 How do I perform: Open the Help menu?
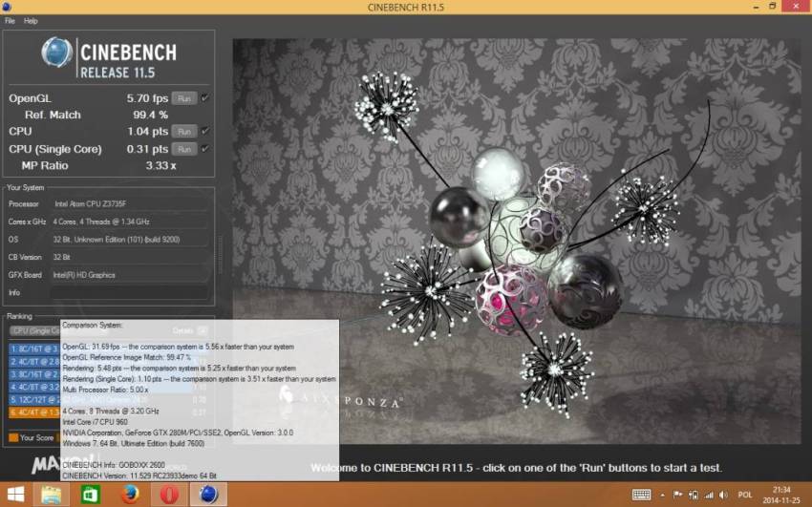[x=31, y=21]
